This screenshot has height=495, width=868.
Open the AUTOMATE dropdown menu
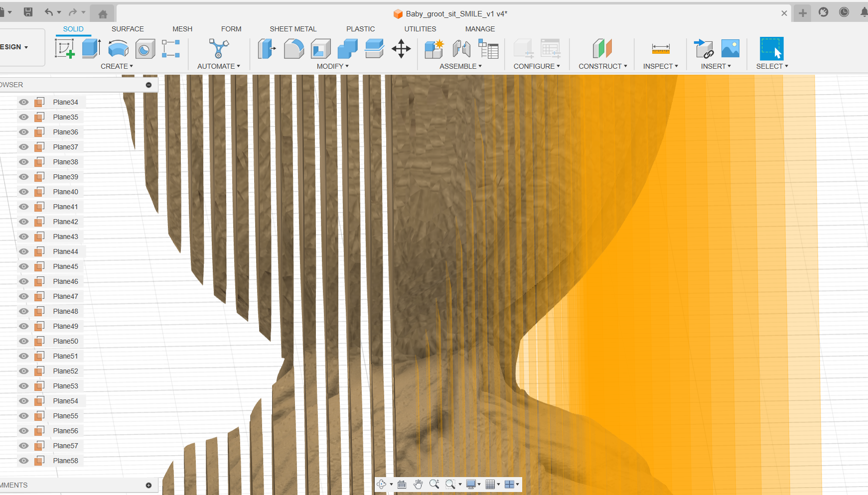(219, 66)
